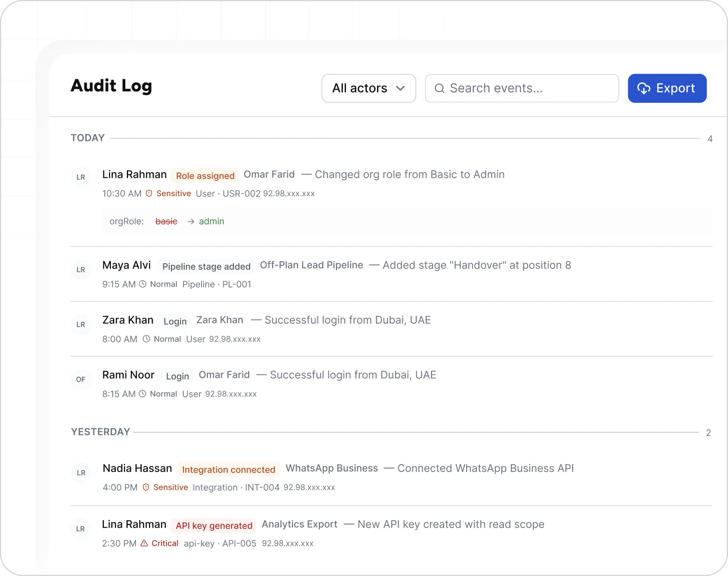Click the clock icon next to 8:15 AM
Viewport: 728px width, 576px height.
(142, 394)
